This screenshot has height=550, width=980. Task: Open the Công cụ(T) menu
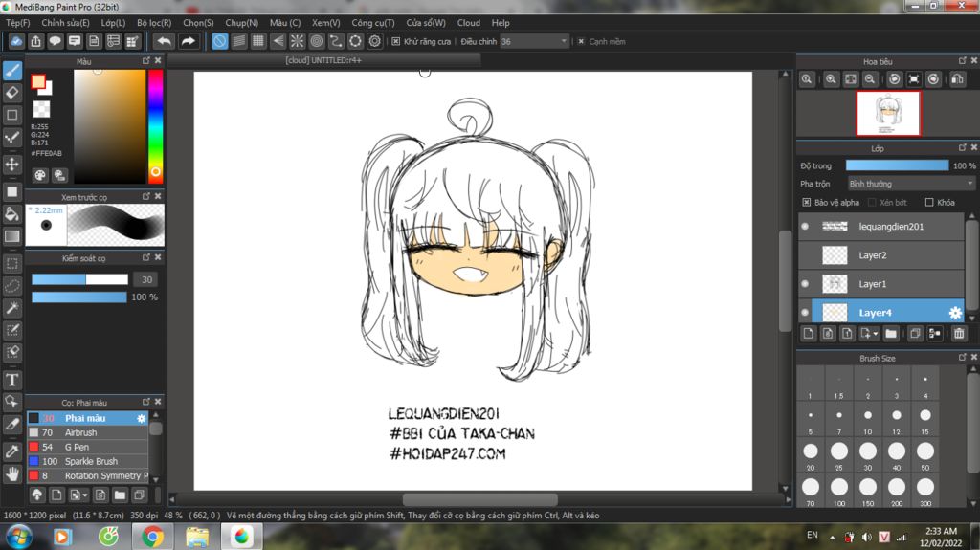[x=373, y=23]
